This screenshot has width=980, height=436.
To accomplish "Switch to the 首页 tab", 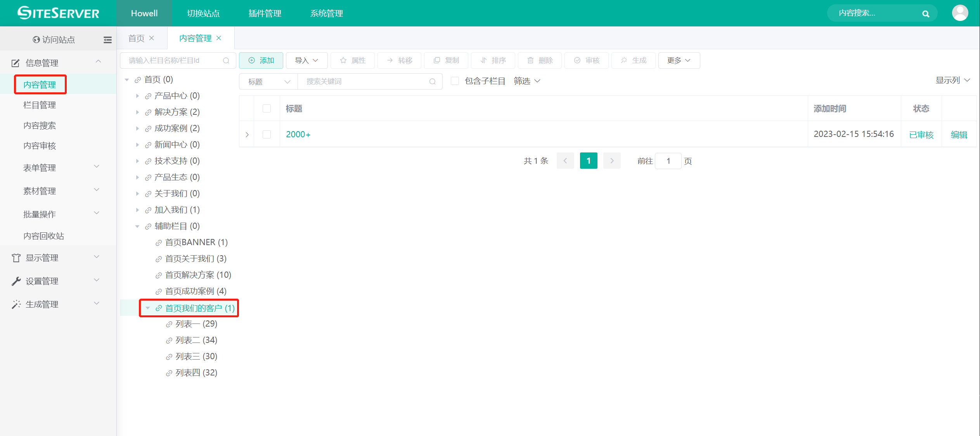I will point(136,38).
